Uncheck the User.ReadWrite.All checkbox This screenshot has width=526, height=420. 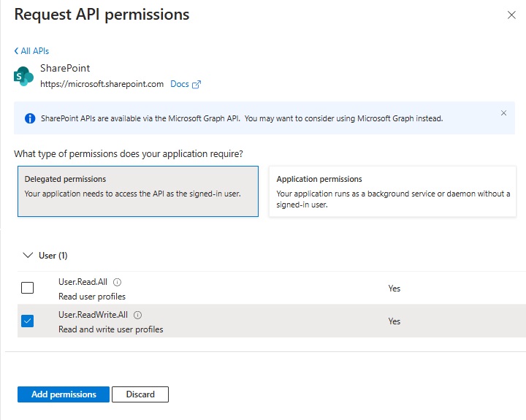(27, 321)
